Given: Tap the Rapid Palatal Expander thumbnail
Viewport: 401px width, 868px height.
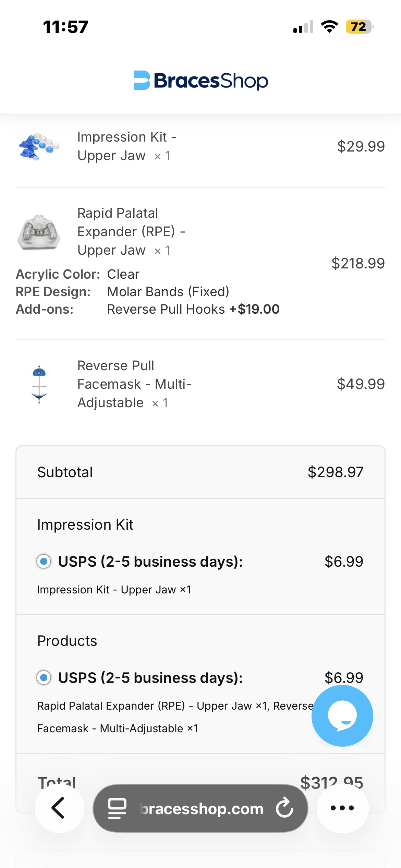Looking at the screenshot, I should tap(39, 232).
